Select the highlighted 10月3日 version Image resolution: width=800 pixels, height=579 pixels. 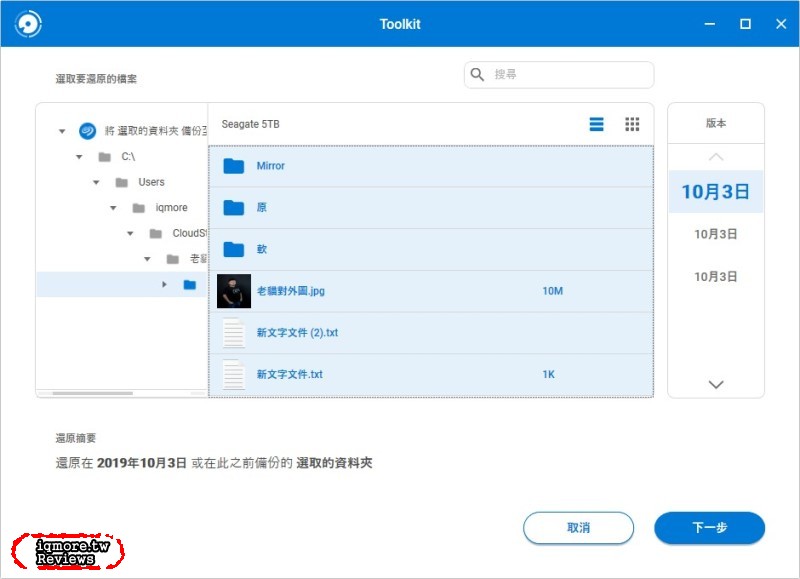pos(715,192)
